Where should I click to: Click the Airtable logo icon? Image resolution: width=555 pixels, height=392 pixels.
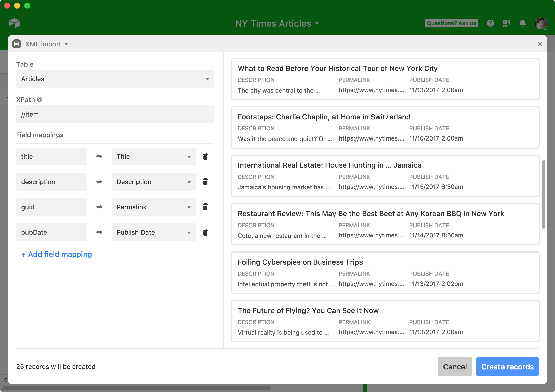click(x=14, y=23)
